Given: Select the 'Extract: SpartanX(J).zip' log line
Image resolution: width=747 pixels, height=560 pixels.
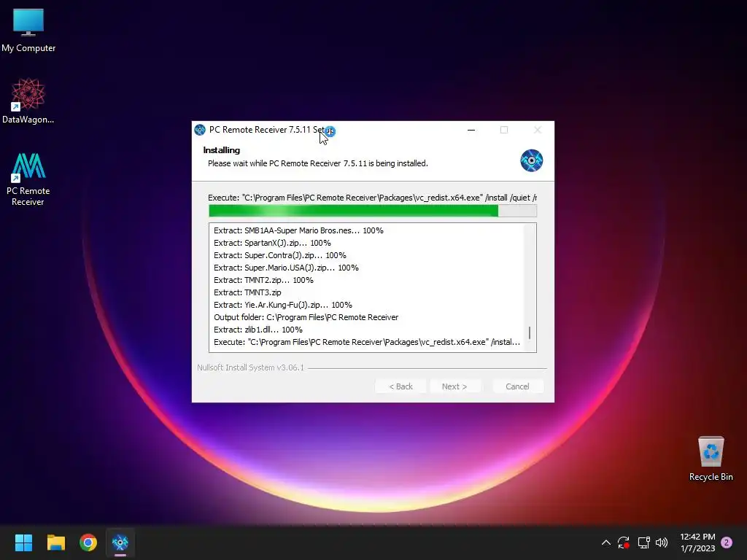Looking at the screenshot, I should (273, 243).
